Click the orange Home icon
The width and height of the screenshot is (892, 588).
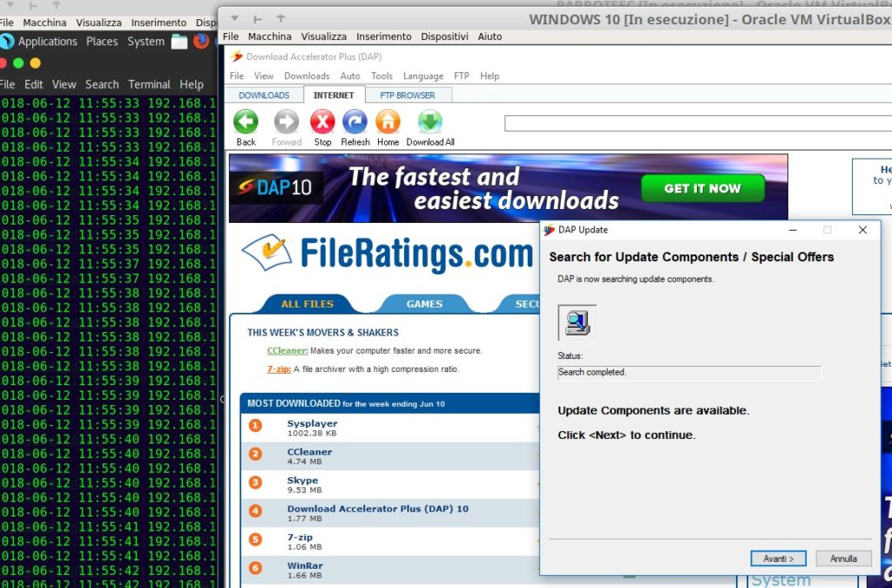(x=388, y=122)
